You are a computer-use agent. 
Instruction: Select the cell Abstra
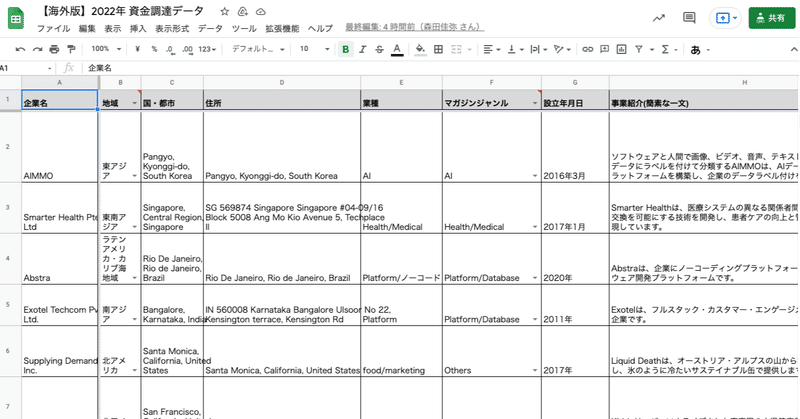tap(60, 259)
